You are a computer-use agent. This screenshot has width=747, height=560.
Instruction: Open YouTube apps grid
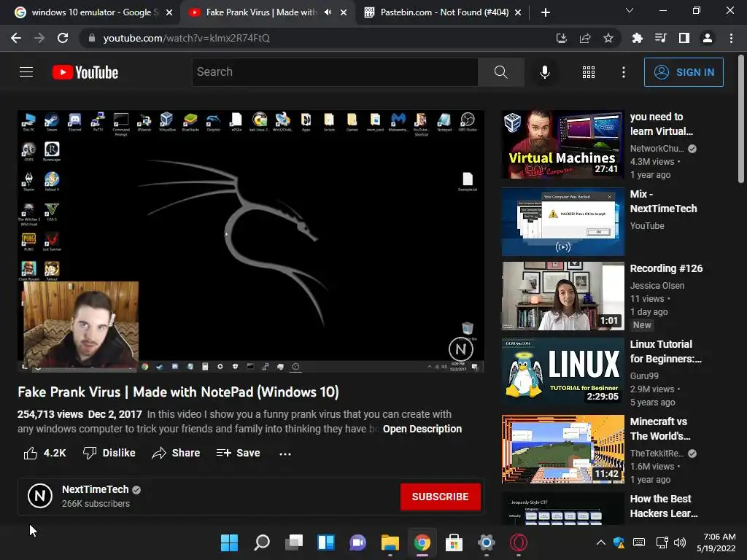click(589, 72)
